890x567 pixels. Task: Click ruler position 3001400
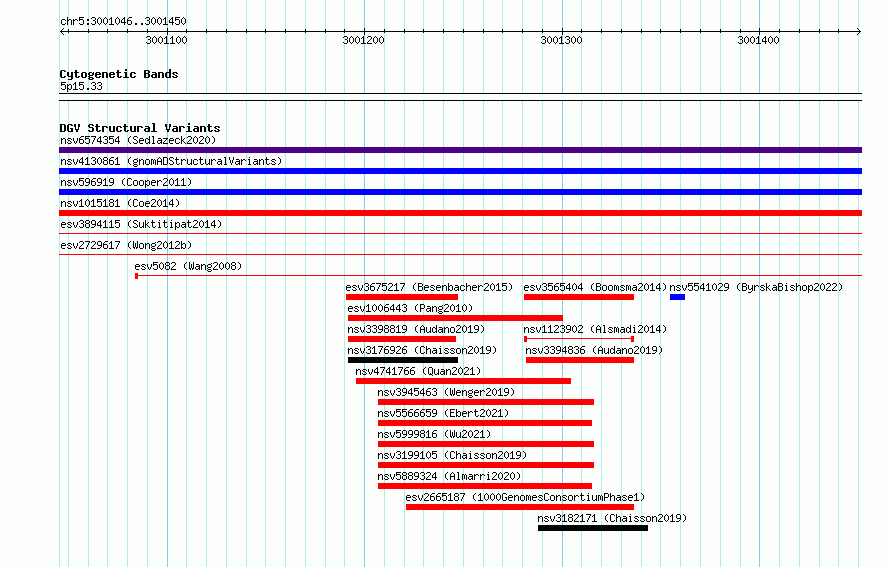click(758, 40)
